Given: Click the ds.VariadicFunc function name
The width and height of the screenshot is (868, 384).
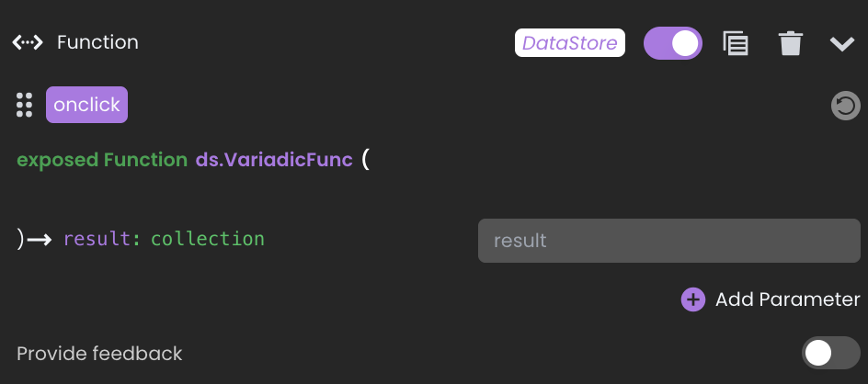Looking at the screenshot, I should tap(274, 160).
